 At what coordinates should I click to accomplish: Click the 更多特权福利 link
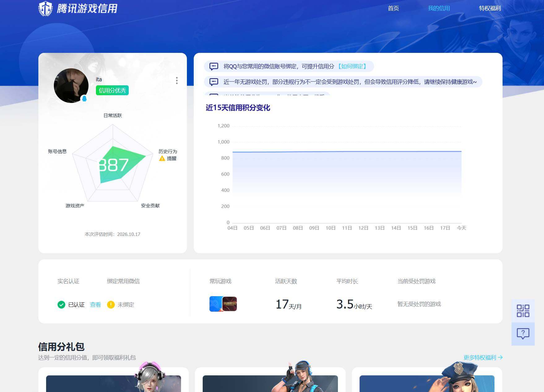pyautogui.click(x=483, y=357)
